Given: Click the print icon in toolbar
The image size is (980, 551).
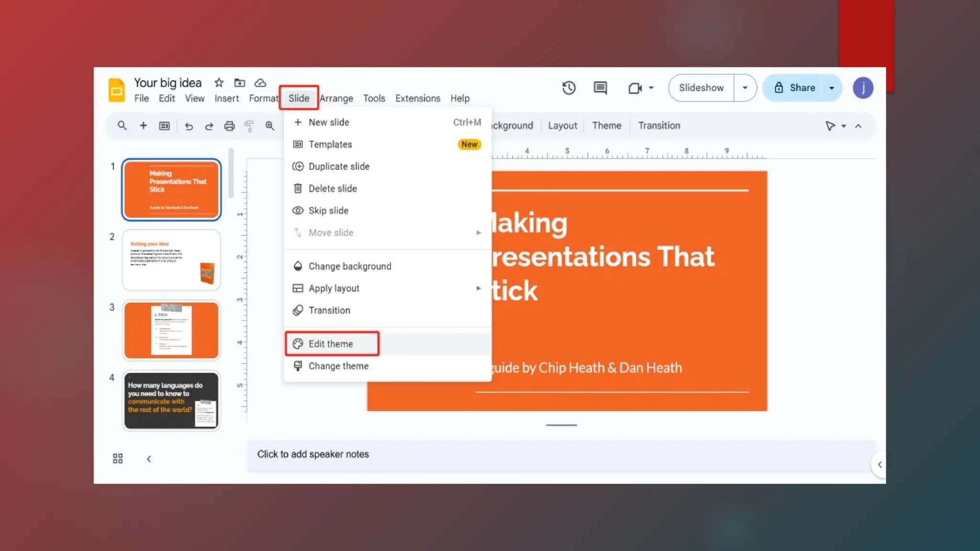Looking at the screenshot, I should 229,126.
